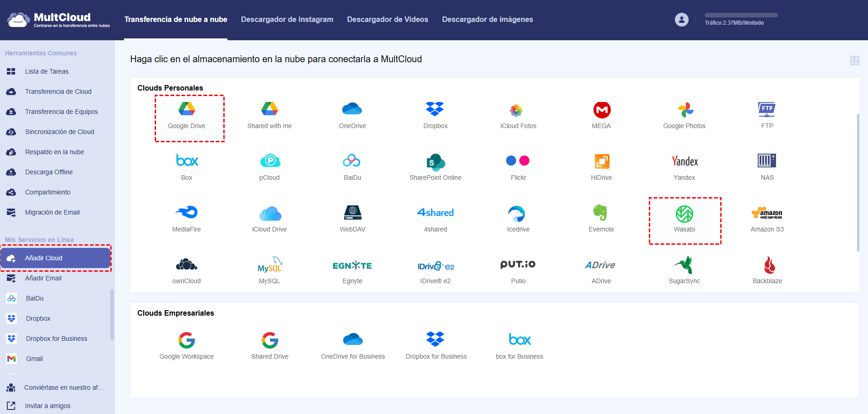Pick the iCloud Fotos icon

pos(516,110)
